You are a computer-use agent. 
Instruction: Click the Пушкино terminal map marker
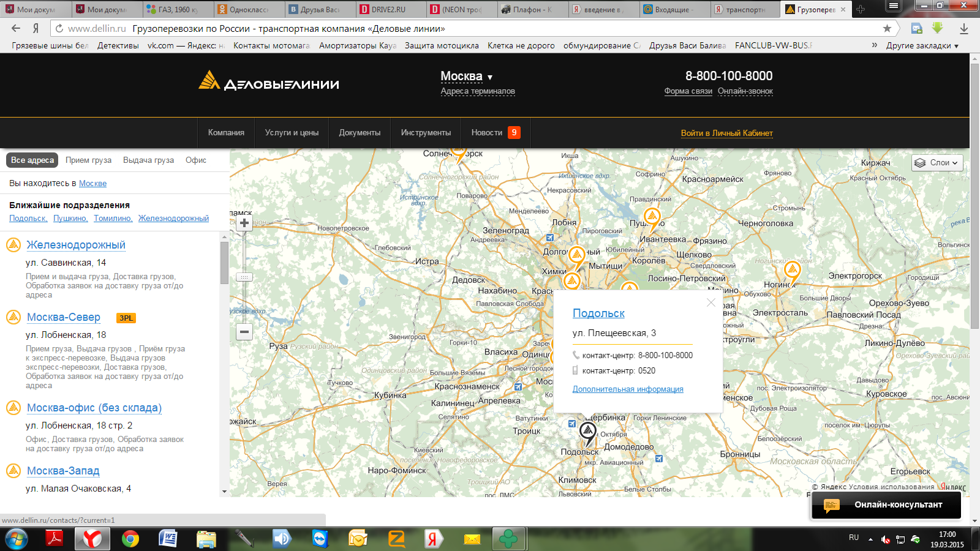pos(652,217)
